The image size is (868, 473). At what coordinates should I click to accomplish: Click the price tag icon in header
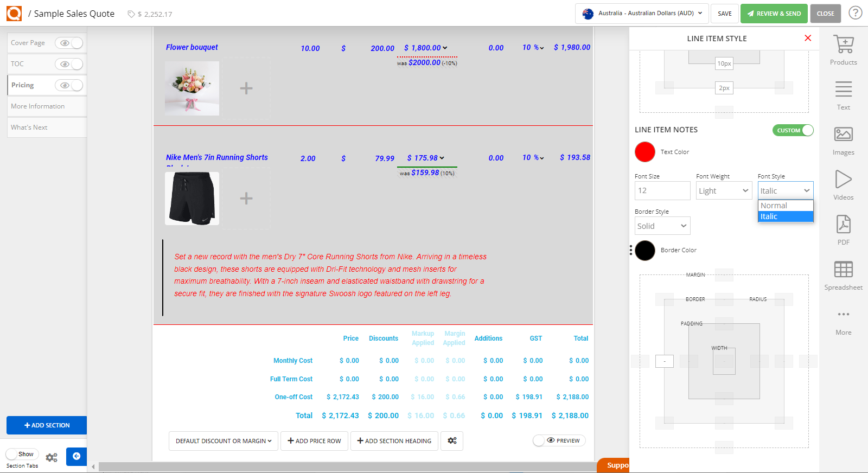pos(131,14)
